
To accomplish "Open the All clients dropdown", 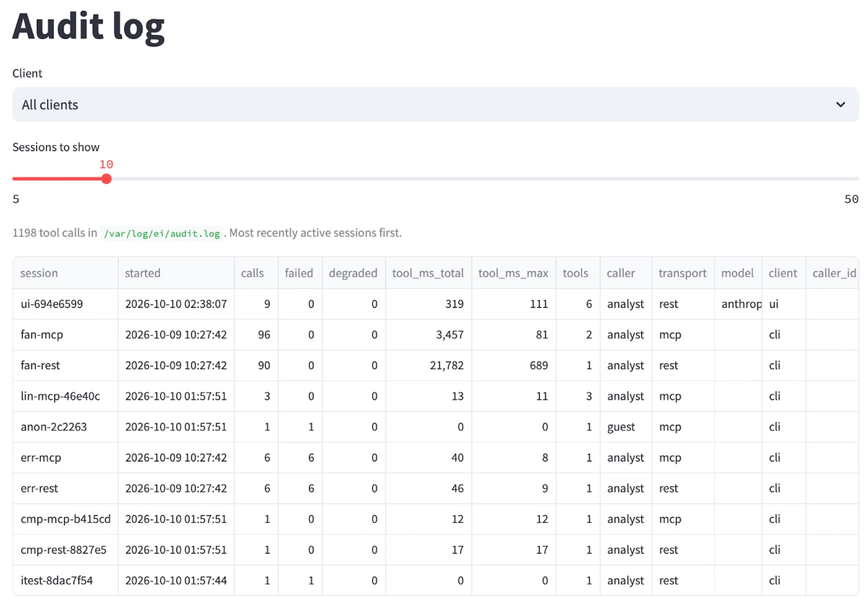I will [x=436, y=105].
